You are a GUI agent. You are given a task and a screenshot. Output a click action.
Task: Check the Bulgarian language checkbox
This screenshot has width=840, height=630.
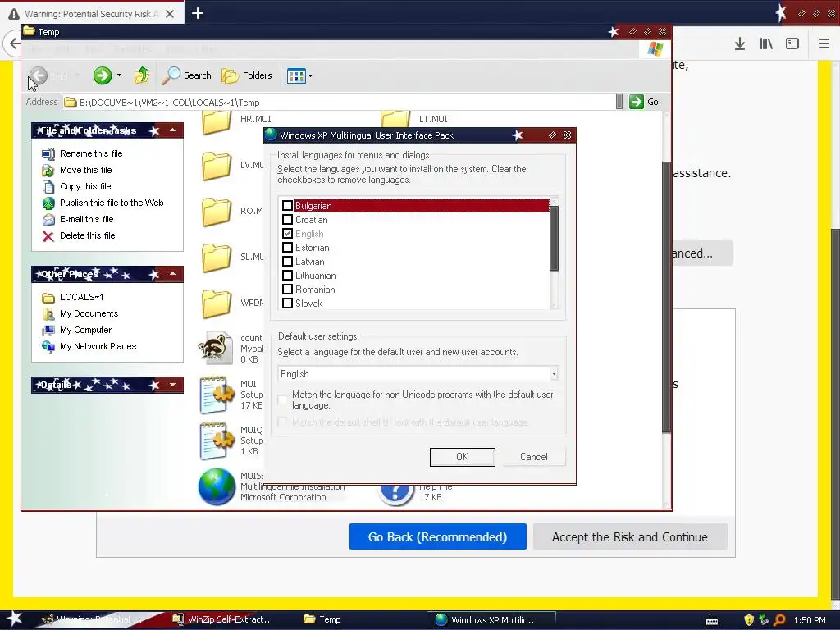coord(287,206)
